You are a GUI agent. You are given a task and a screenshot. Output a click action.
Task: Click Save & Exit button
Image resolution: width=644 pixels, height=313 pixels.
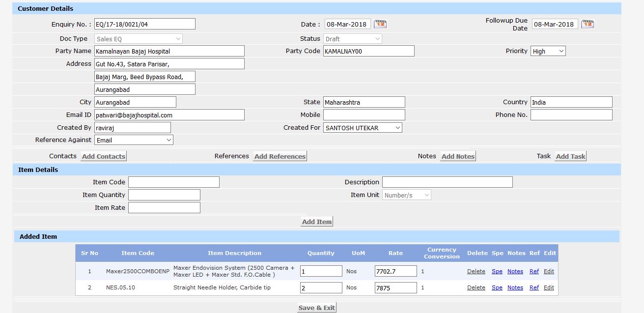(x=317, y=308)
